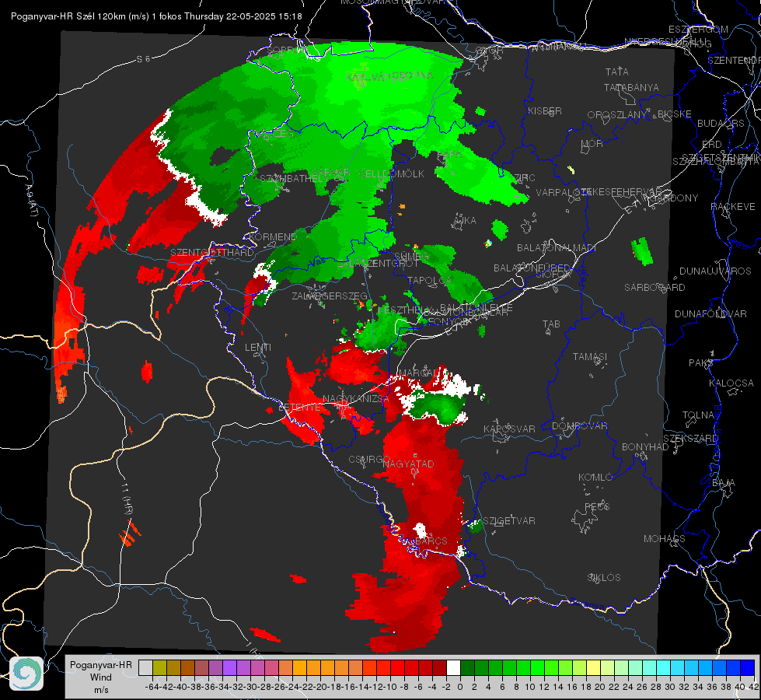This screenshot has height=700, width=761.
Task: Click the 'S 6' road label
Action: click(144, 59)
